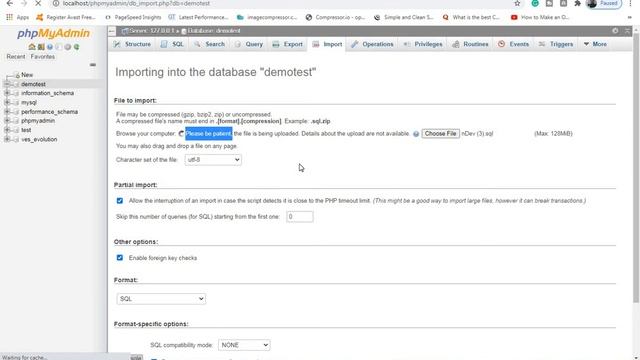Open the Favorites tables link
Image resolution: width=640 pixels, height=360 pixels.
43,57
